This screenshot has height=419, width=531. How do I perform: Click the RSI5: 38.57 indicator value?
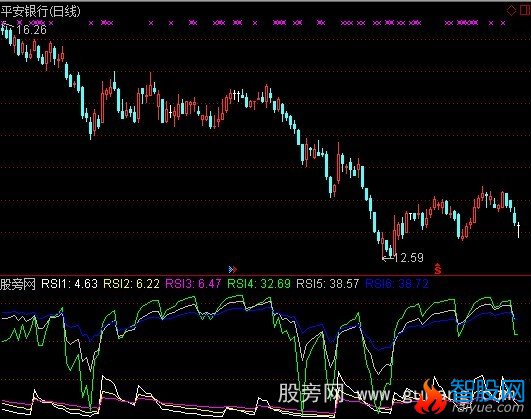(x=328, y=284)
